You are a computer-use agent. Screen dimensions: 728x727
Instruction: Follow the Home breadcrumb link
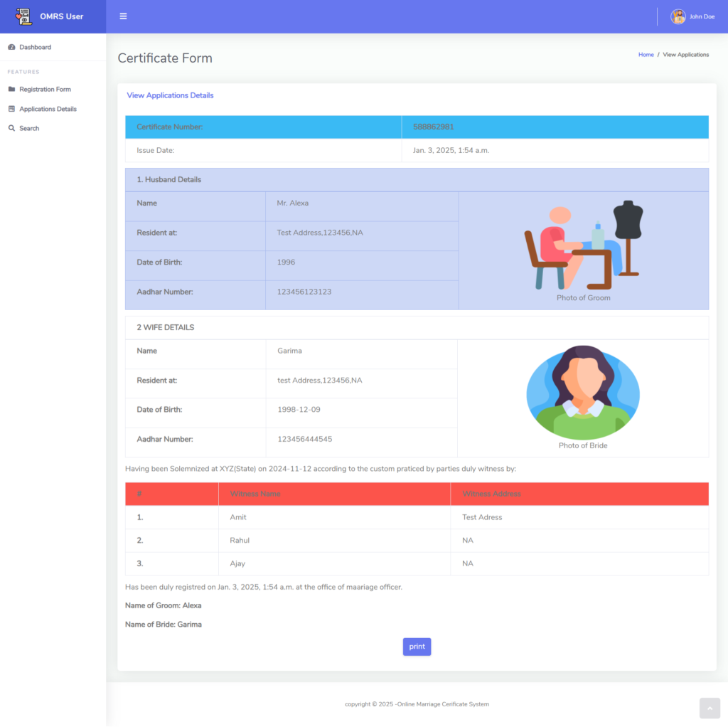[646, 55]
